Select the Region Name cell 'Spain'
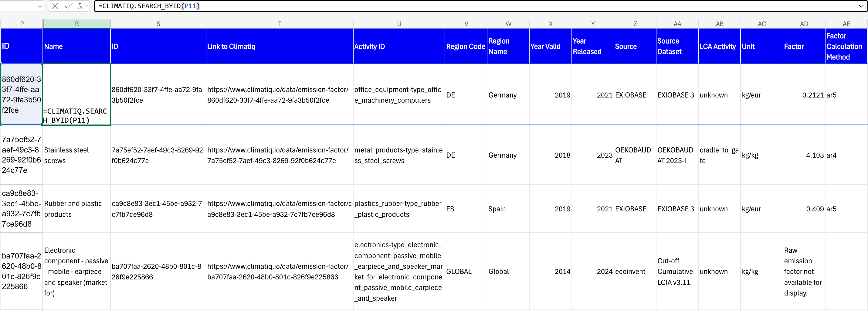Viewport: 868px width, 311px height. [508, 209]
